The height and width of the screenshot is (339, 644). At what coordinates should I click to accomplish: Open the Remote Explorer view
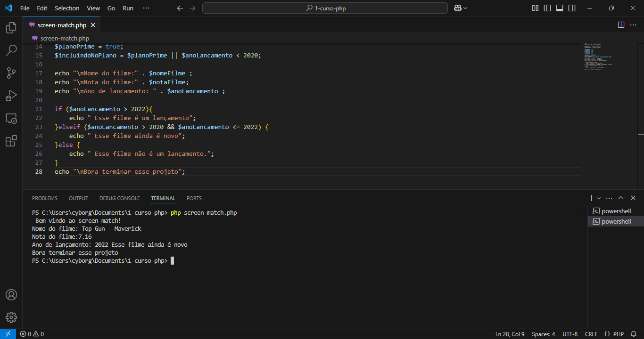tap(11, 118)
